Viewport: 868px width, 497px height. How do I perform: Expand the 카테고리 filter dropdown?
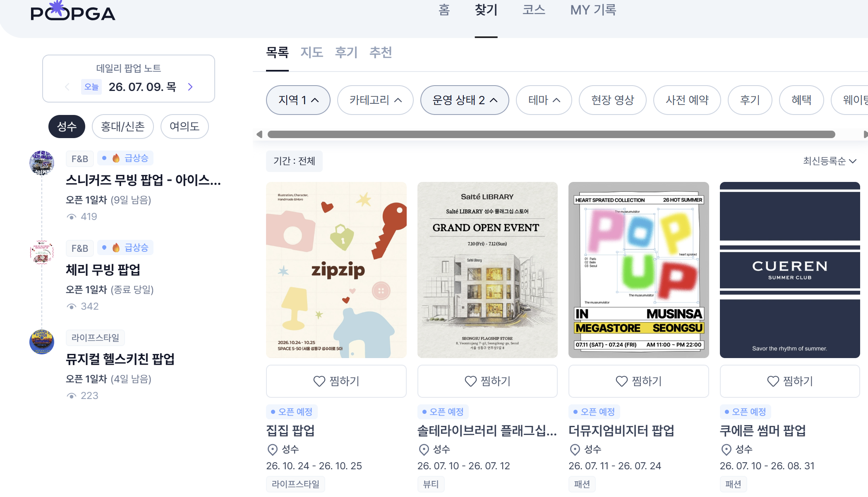[375, 100]
